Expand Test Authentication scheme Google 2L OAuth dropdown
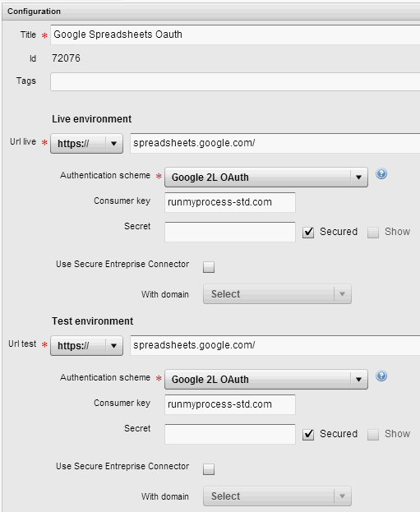Viewport: 420px width, 512px height. click(x=266, y=380)
